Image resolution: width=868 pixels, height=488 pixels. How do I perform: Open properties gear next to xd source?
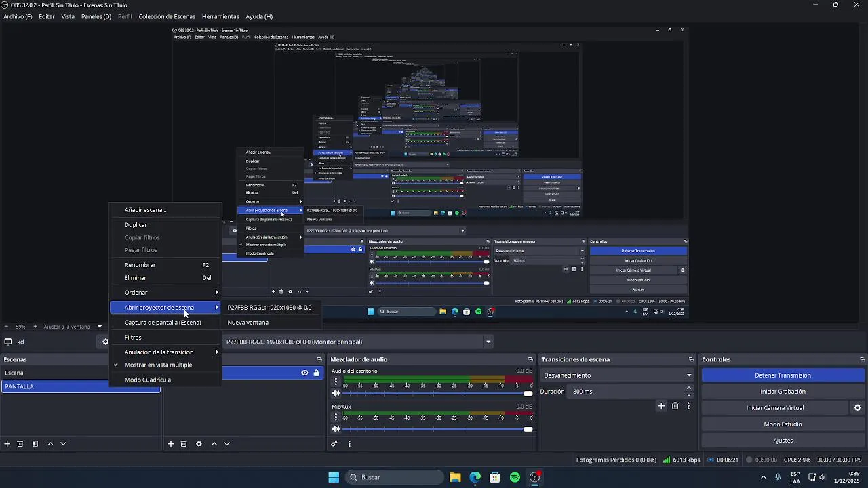(105, 342)
